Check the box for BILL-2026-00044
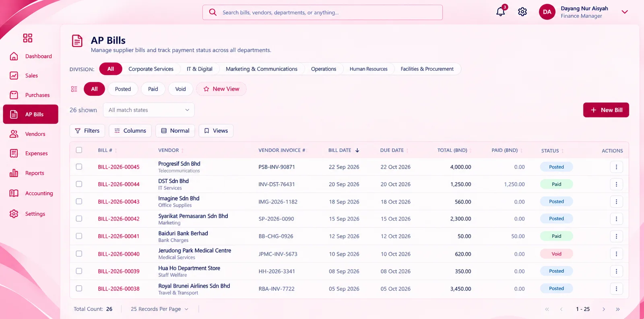 [79, 184]
